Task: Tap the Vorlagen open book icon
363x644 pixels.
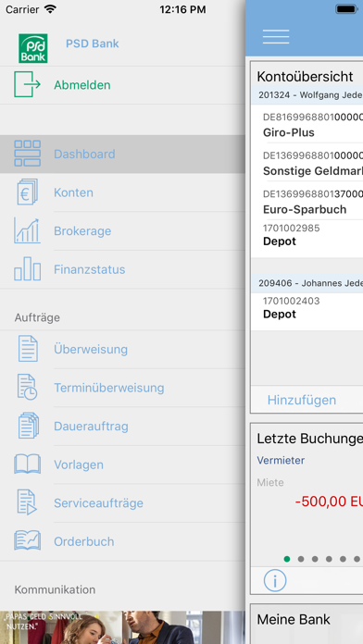Action: pos(27,464)
